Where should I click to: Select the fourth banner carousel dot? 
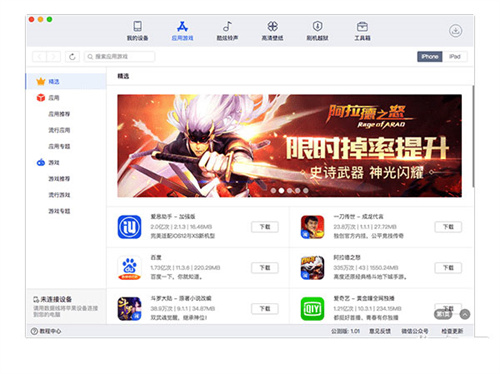point(298,191)
